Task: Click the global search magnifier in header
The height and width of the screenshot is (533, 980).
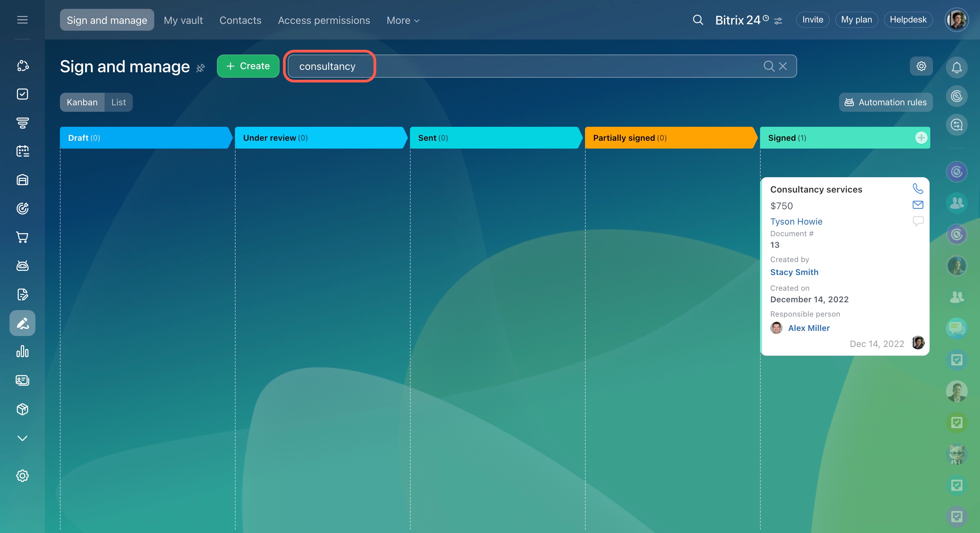Action: (x=698, y=20)
